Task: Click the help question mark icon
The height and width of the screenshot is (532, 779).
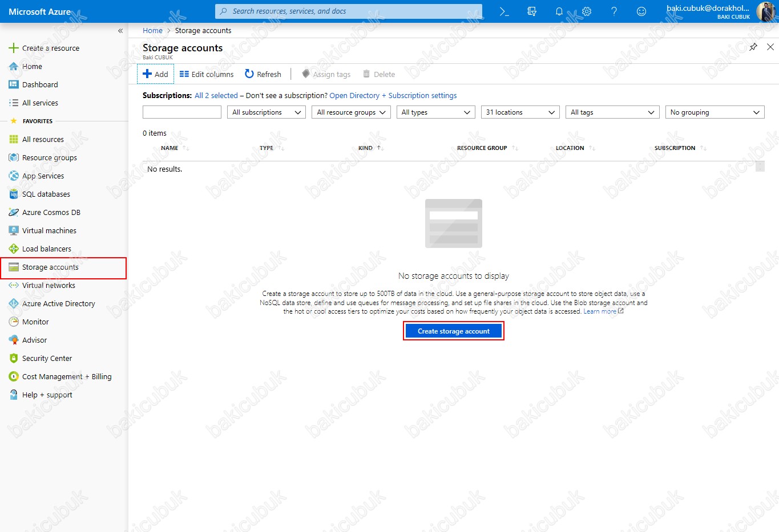Action: point(614,11)
